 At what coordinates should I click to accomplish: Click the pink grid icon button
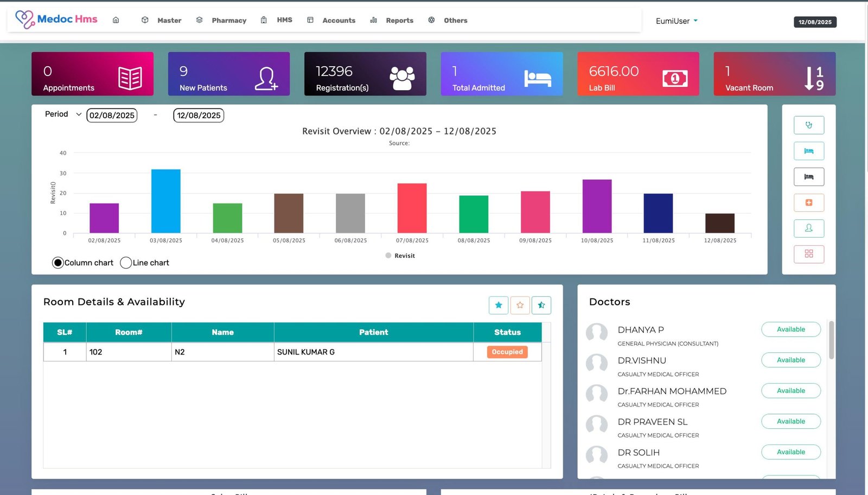808,254
